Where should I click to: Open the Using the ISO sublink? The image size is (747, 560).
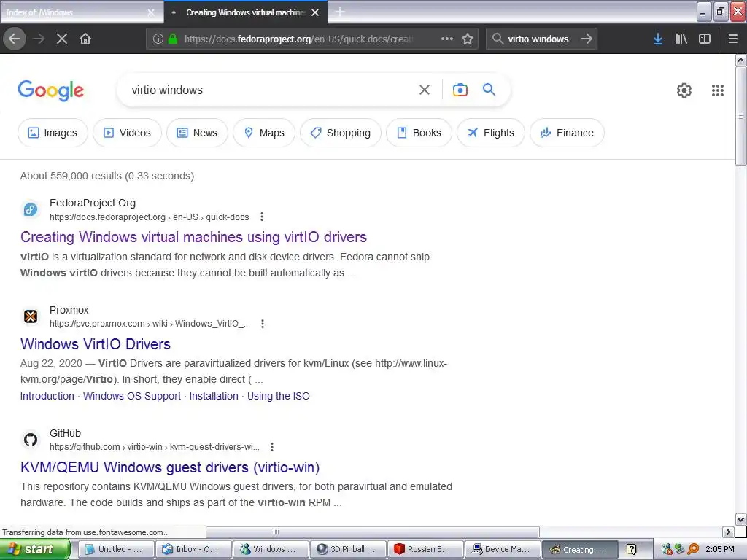(278, 396)
